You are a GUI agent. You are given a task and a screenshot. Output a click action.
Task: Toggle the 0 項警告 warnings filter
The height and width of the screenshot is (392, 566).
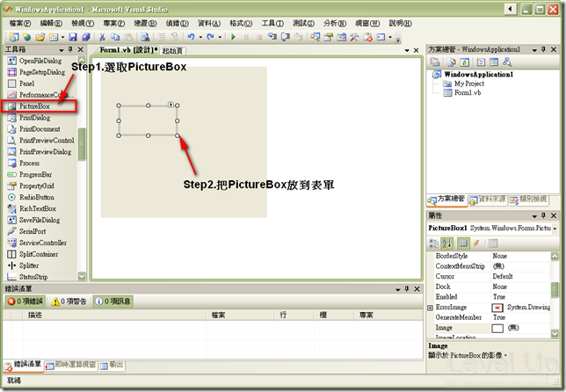pyautogui.click(x=69, y=301)
